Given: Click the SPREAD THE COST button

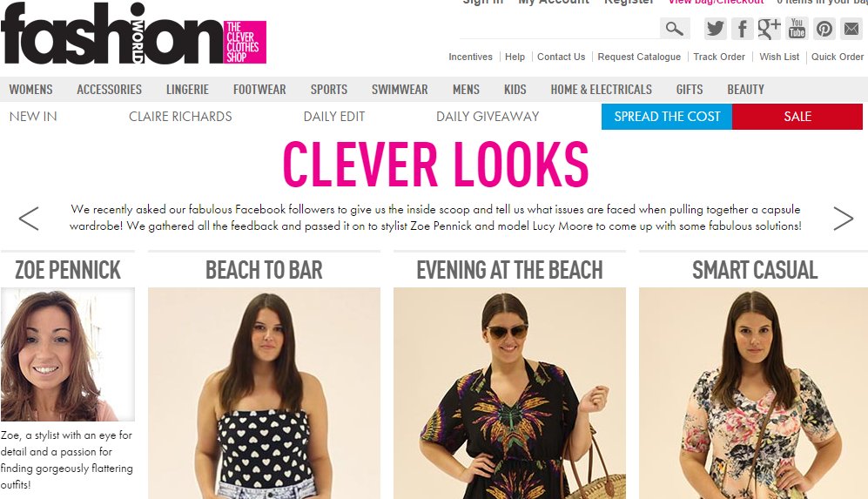Looking at the screenshot, I should 667,117.
